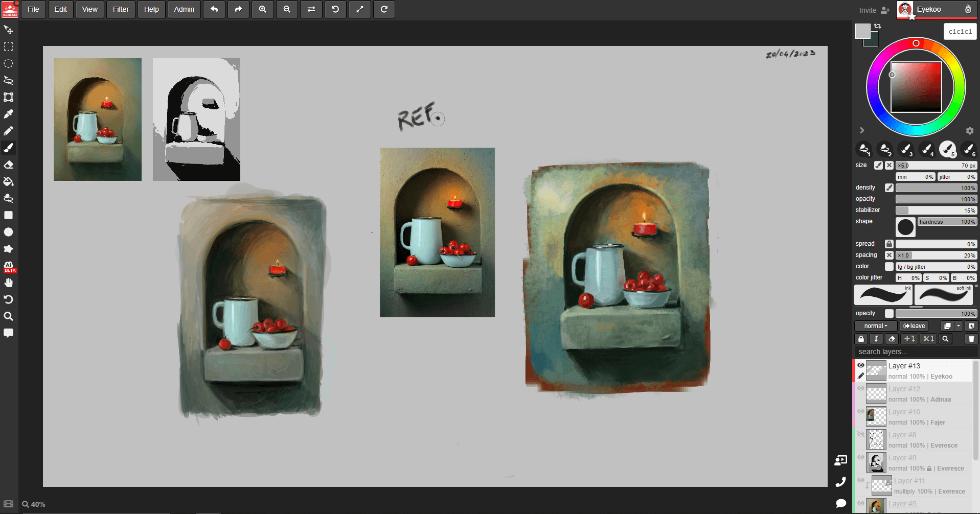This screenshot has height=514, width=980.
Task: Select the Paint Bucket fill tool
Action: pyautogui.click(x=9, y=181)
